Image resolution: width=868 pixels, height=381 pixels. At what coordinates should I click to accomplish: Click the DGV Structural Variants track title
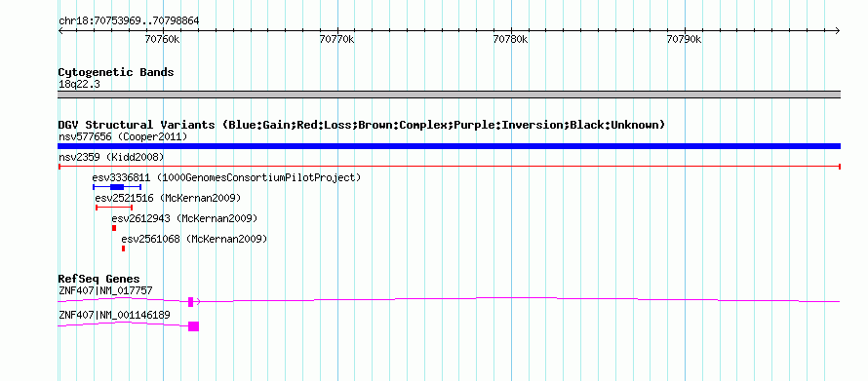362,125
